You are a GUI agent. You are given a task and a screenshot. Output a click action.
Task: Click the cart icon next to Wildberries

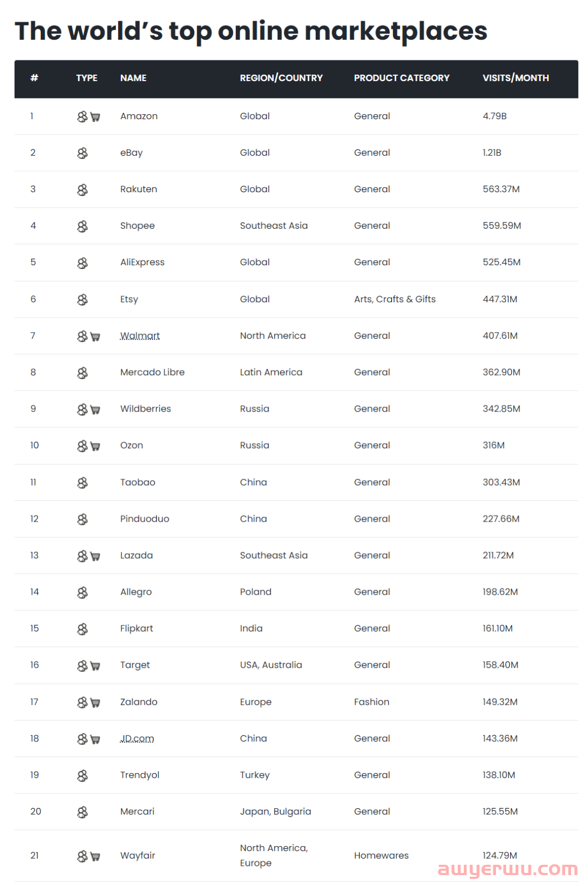pos(95,410)
